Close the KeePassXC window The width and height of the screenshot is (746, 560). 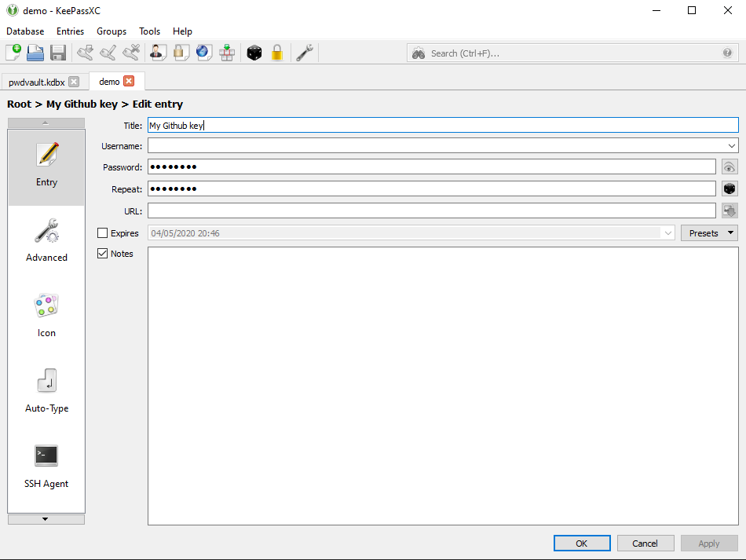pyautogui.click(x=727, y=10)
